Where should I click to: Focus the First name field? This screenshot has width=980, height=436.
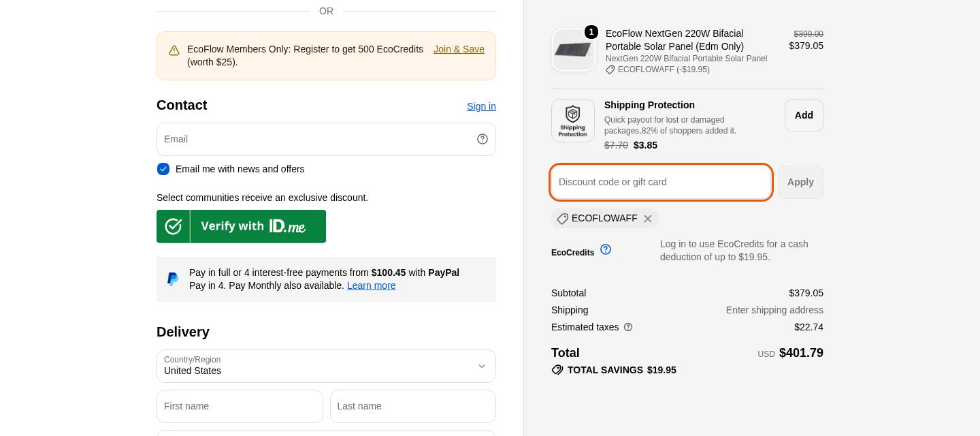tap(240, 407)
